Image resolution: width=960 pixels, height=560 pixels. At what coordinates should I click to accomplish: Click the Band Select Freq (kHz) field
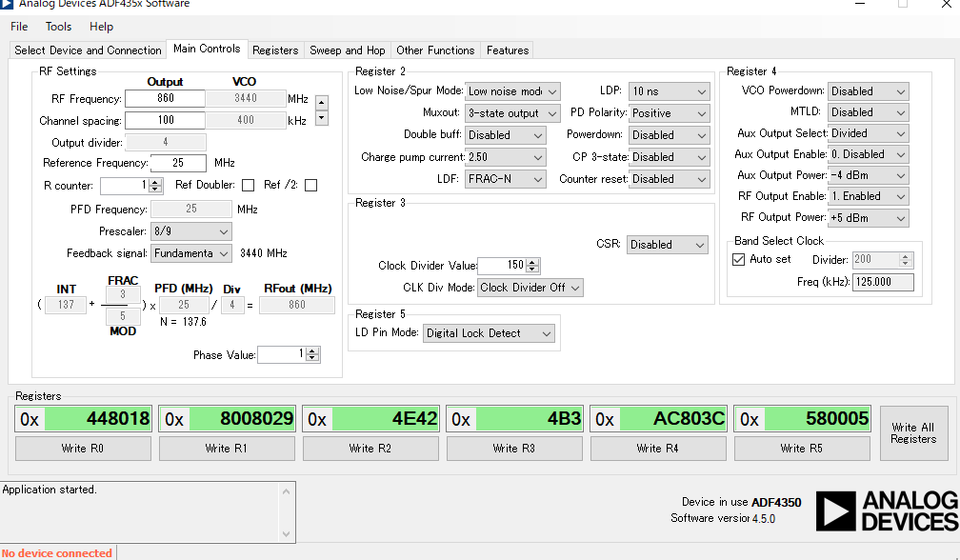pos(883,282)
